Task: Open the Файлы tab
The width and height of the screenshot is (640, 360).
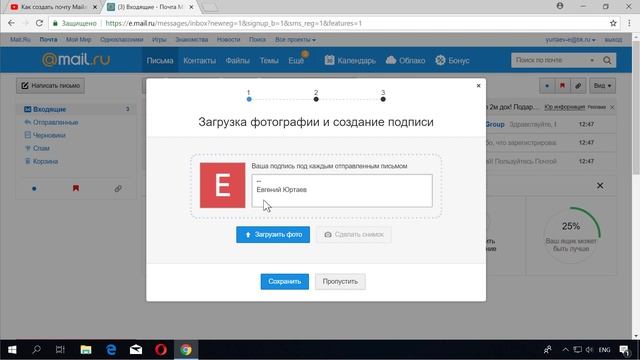Action: pyautogui.click(x=237, y=60)
